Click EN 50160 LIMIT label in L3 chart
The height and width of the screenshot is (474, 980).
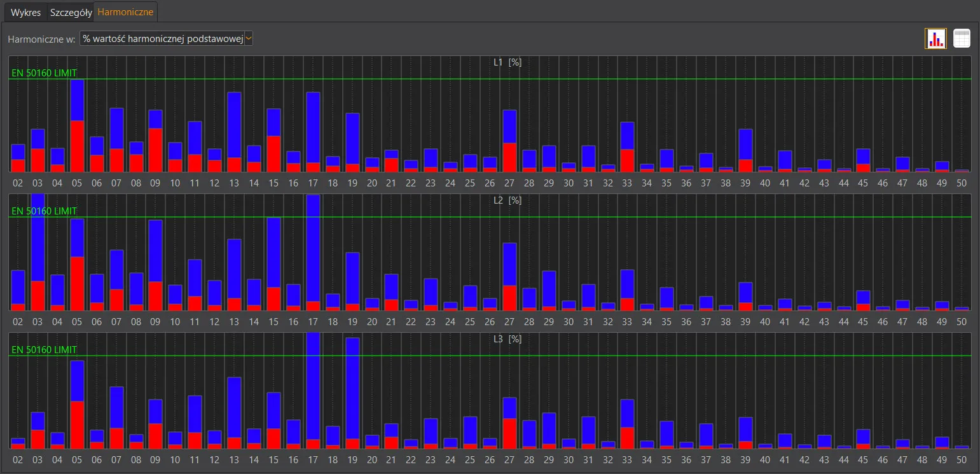tap(45, 350)
